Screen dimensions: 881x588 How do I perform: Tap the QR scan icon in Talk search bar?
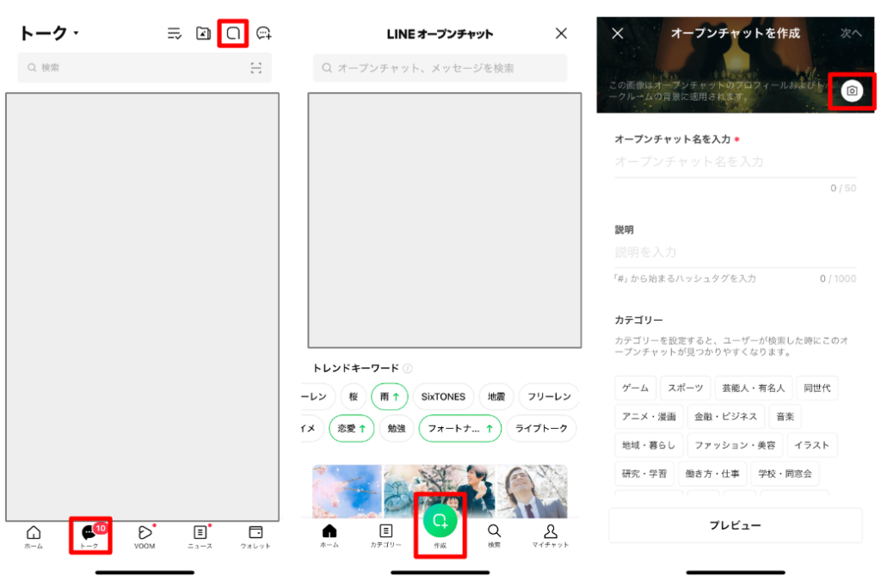256,68
